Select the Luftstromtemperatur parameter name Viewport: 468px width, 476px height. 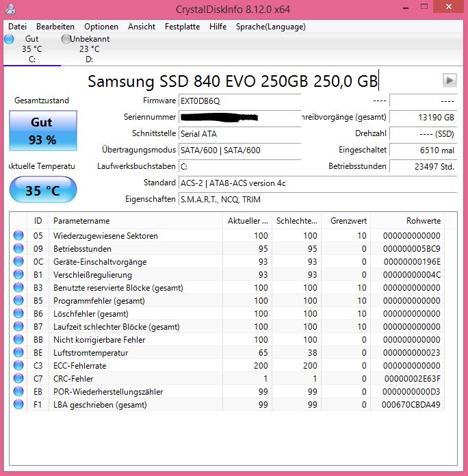click(x=90, y=353)
